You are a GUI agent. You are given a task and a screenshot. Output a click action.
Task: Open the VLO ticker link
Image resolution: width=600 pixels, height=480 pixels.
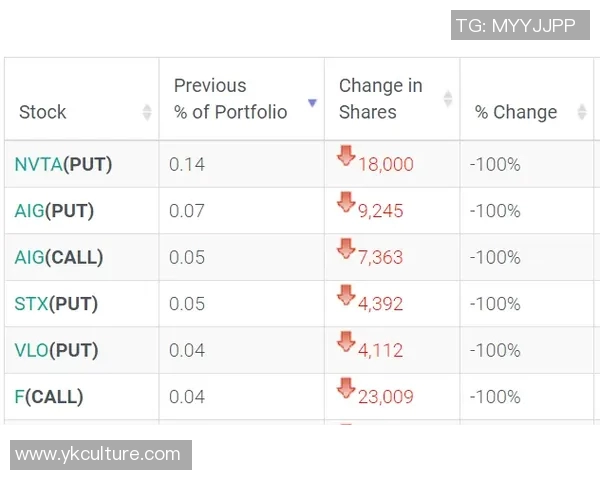tap(32, 350)
